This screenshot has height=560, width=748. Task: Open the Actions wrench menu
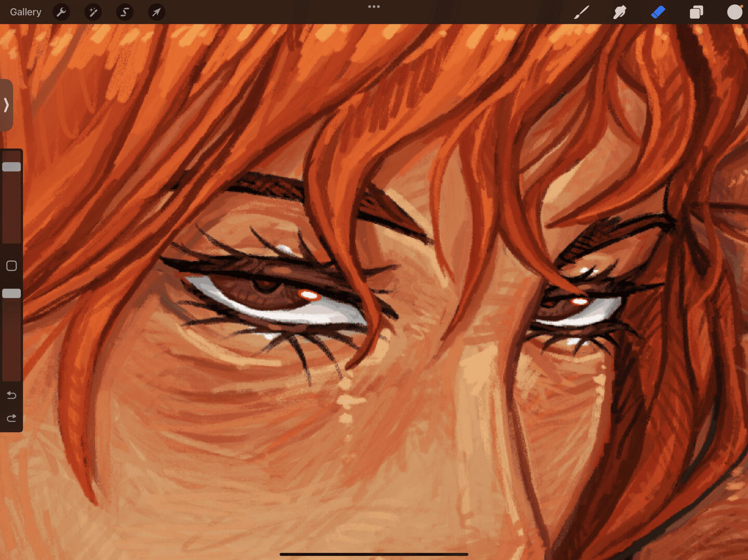coord(61,12)
